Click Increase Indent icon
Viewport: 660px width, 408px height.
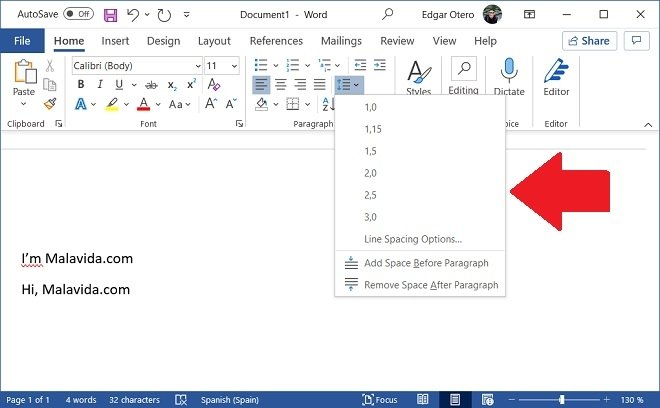point(380,65)
